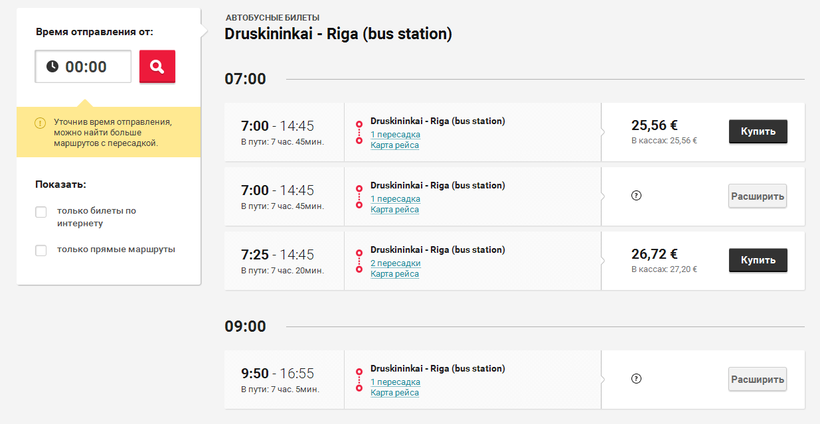Screen dimensions: 820x424
Task: Expand the second 7:00 trip with Расширить
Action: [757, 196]
